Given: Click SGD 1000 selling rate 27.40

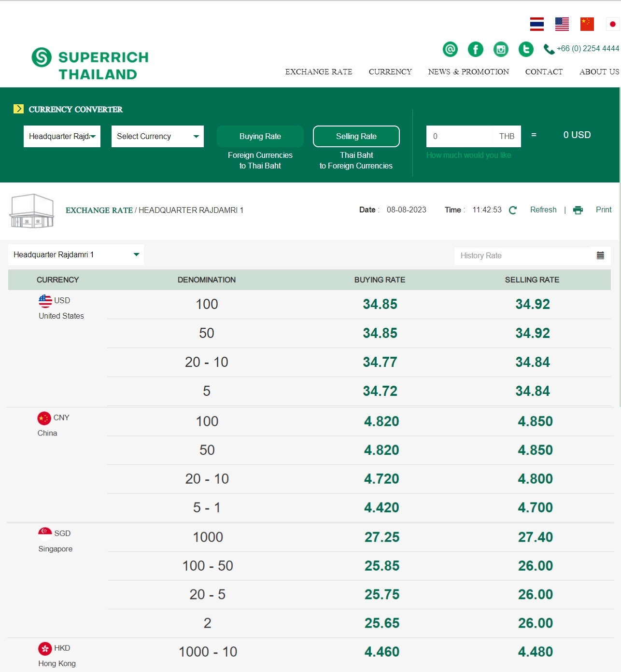Looking at the screenshot, I should pyautogui.click(x=536, y=537).
